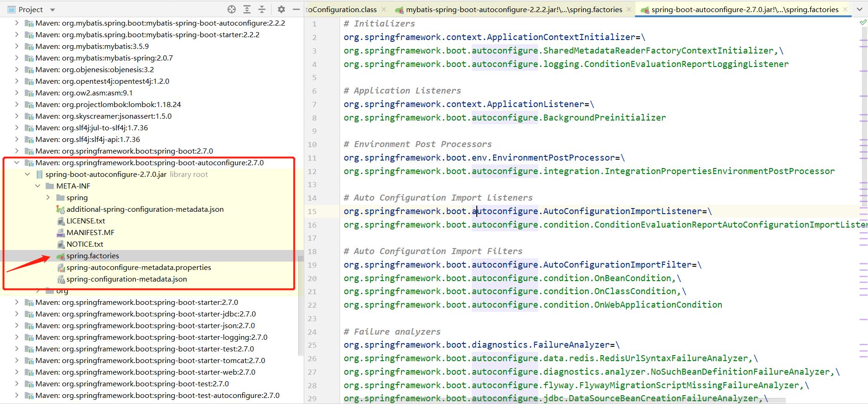Click the inspection checkmark icon in editor

863,22
